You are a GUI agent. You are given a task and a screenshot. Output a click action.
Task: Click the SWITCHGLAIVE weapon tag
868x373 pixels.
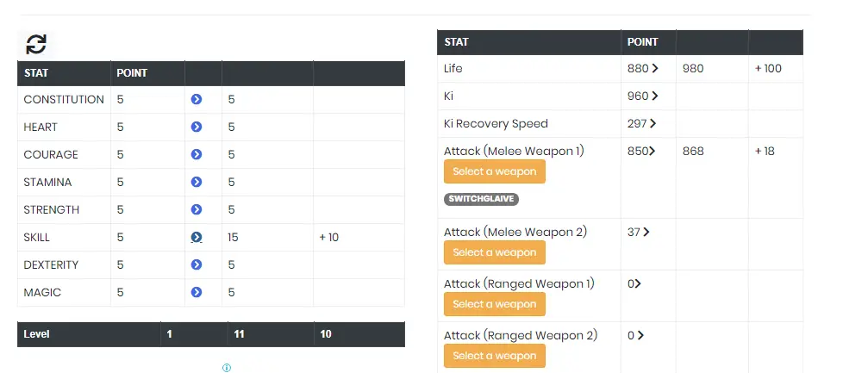[481, 199]
